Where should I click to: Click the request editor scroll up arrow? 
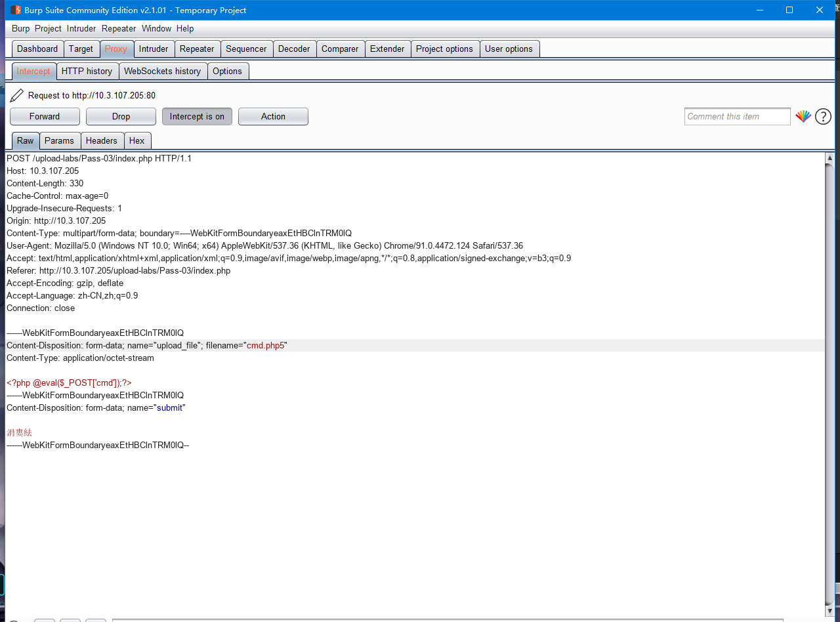[829, 158]
